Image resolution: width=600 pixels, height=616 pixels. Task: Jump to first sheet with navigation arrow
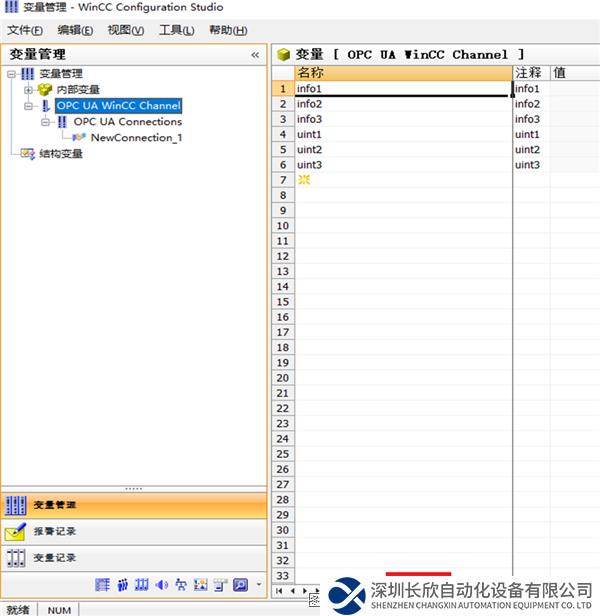279,591
